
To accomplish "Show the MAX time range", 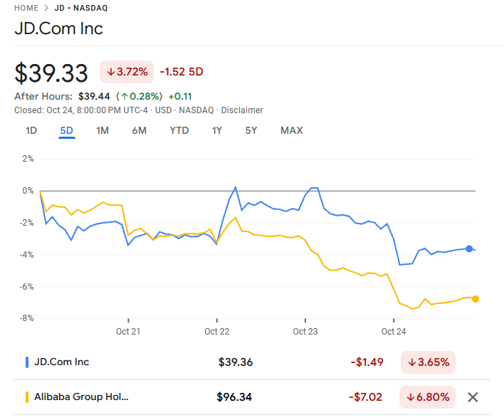I will tap(292, 130).
